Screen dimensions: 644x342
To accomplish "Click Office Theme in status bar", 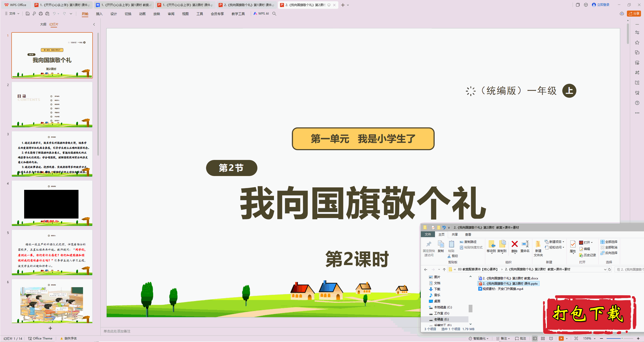I will point(40,338).
